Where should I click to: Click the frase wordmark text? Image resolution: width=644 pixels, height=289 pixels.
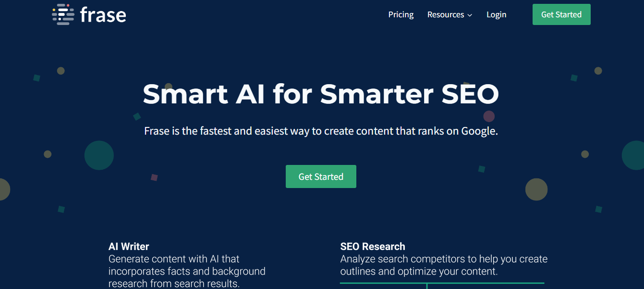click(103, 15)
